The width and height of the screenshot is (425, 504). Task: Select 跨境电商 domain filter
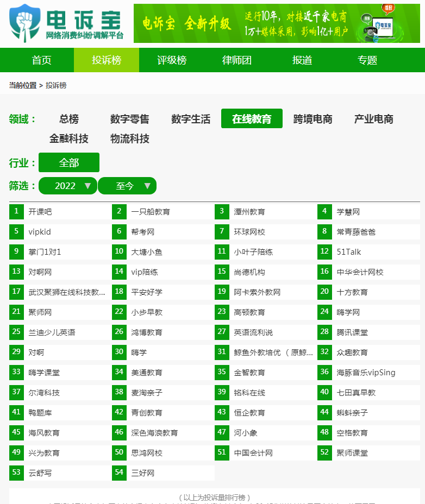312,119
